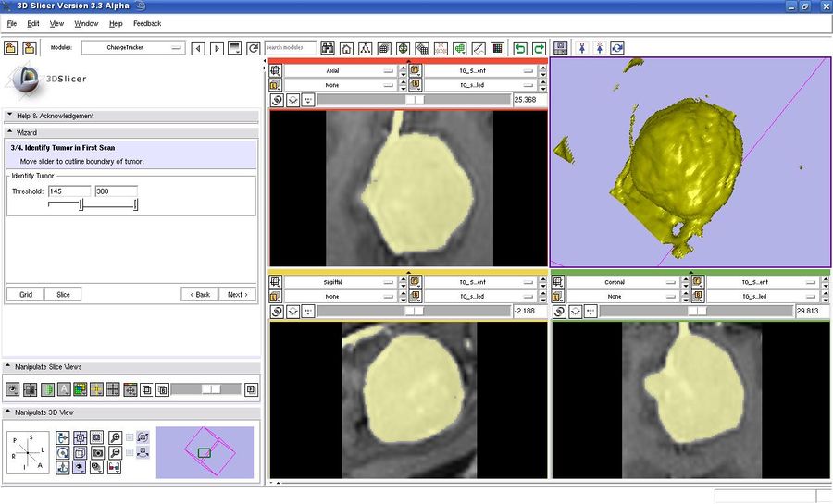Toggle the spin checkbox in Manipulate 3D View
Screen dimensions: 833x504
point(131,437)
